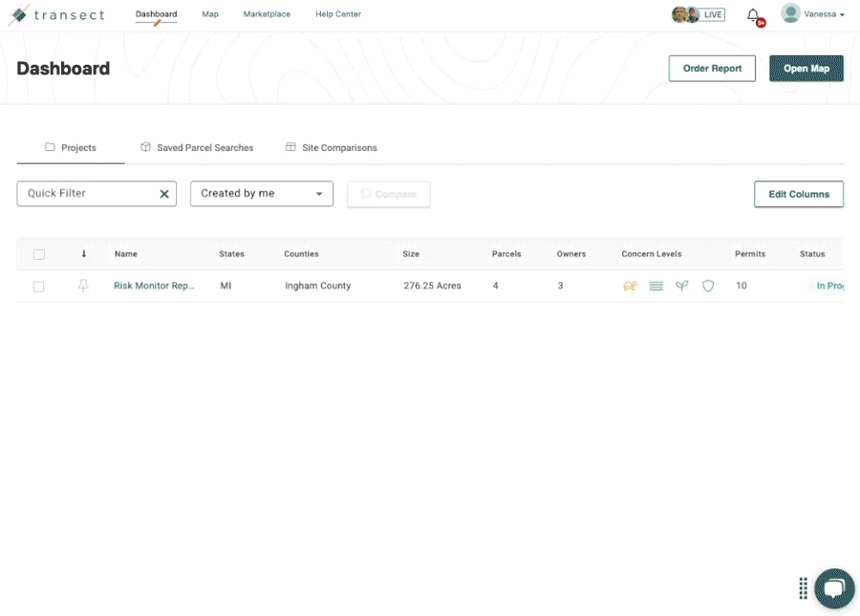Click the sort arrow column header
The height and width of the screenshot is (616, 860).
[x=84, y=254]
